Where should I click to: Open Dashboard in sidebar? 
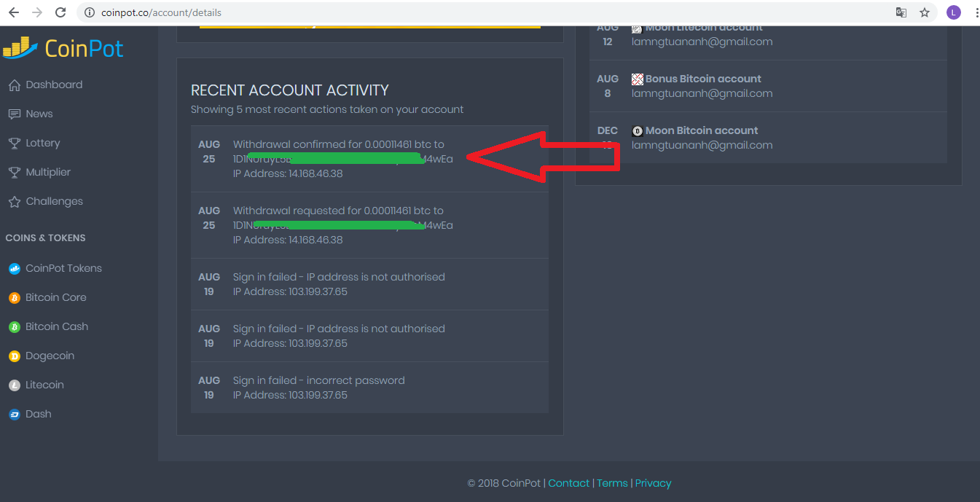[54, 85]
